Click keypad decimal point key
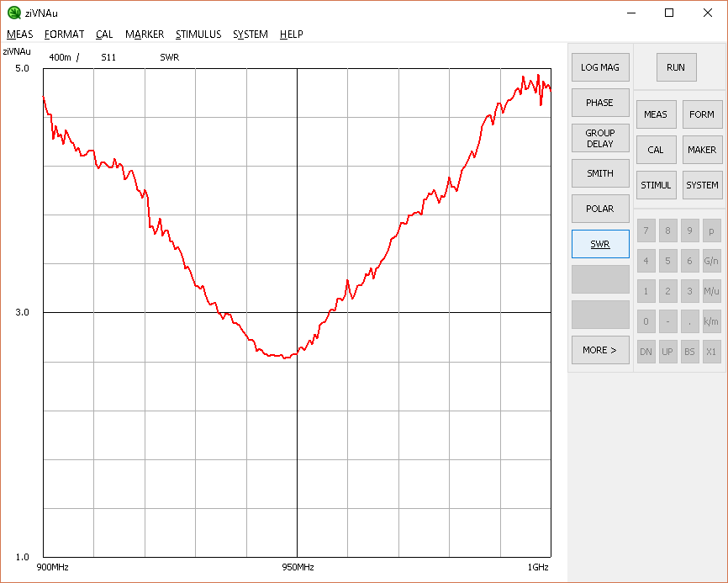Viewport: 728px width, 583px height. click(x=689, y=321)
